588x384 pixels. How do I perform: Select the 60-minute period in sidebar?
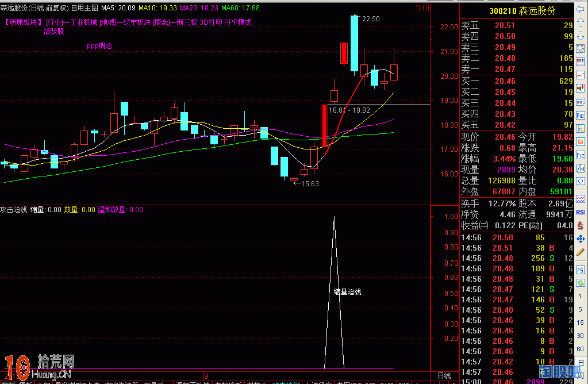(581, 348)
